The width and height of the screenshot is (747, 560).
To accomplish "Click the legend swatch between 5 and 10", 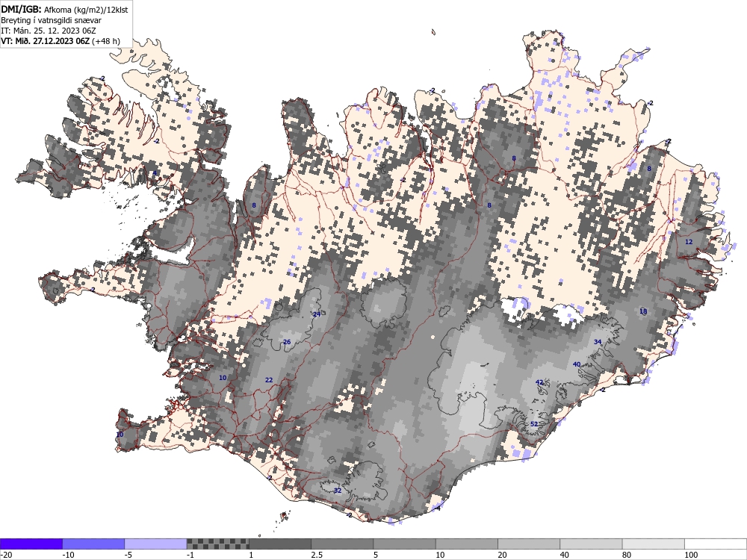I will click(404, 544).
